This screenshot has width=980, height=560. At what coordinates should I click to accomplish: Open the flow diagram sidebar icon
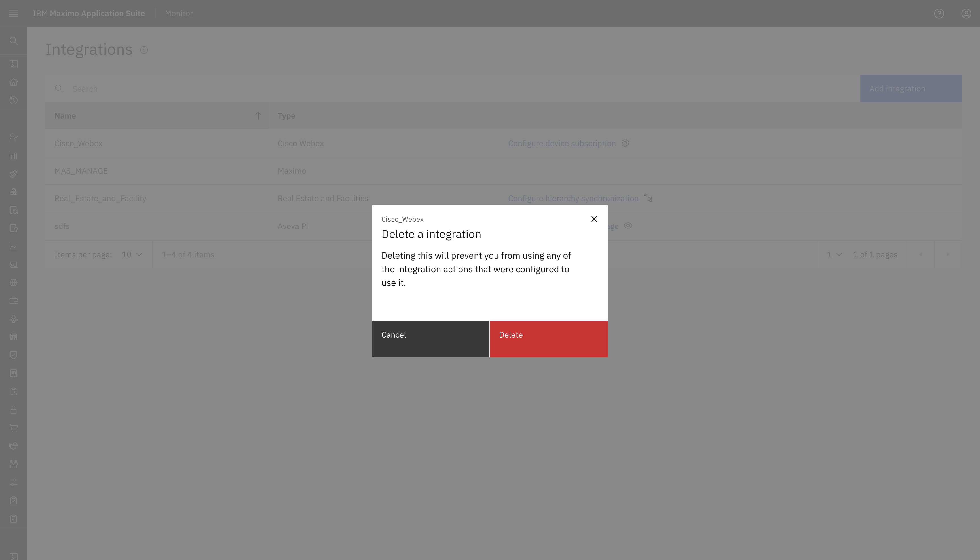(13, 319)
